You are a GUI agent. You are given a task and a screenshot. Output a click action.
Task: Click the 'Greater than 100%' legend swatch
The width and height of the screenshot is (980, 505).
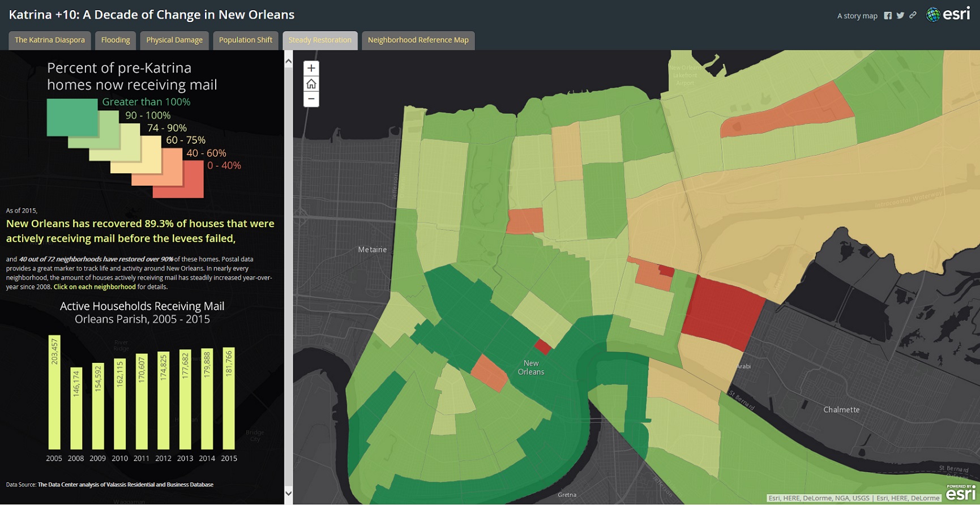pos(72,117)
